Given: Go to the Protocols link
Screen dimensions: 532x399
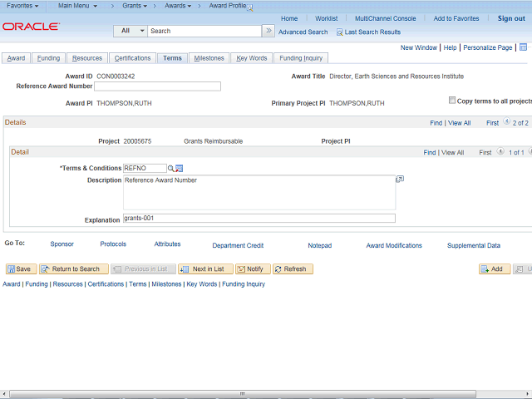Looking at the screenshot, I should click(x=113, y=244).
